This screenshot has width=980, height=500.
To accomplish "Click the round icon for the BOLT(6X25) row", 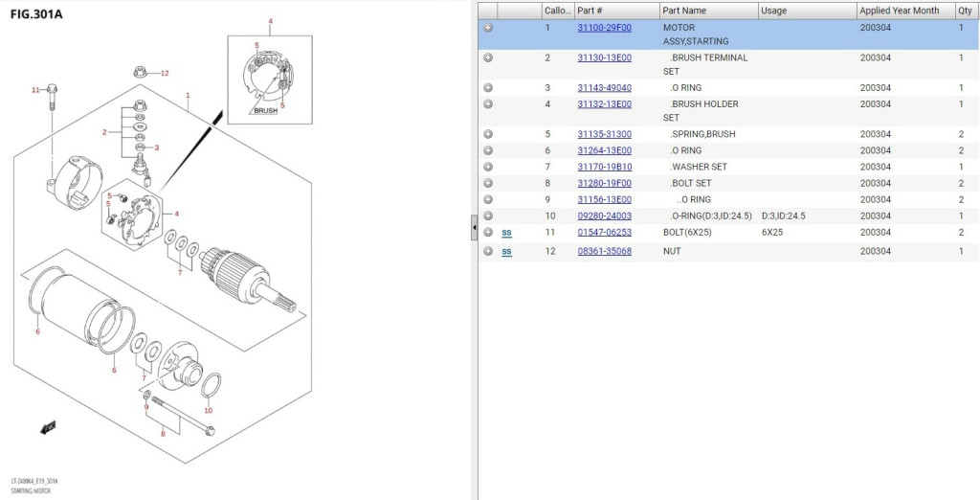I will pos(488,232).
